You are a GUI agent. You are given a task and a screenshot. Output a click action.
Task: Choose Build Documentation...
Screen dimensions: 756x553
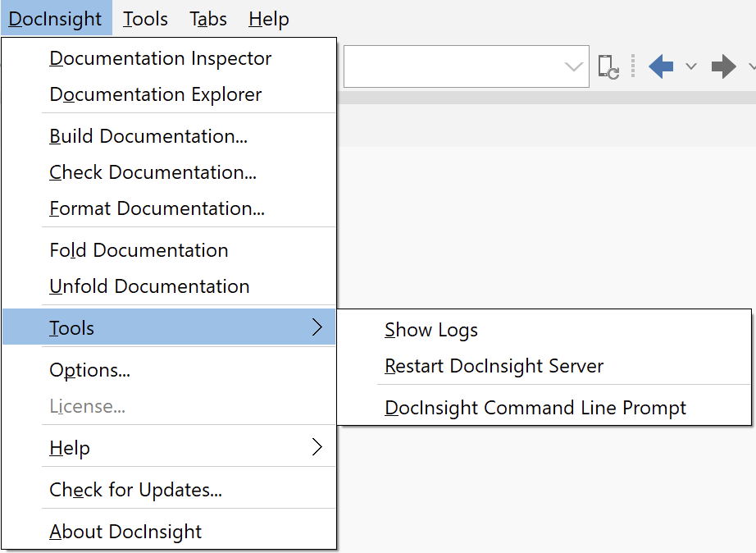click(x=169, y=136)
